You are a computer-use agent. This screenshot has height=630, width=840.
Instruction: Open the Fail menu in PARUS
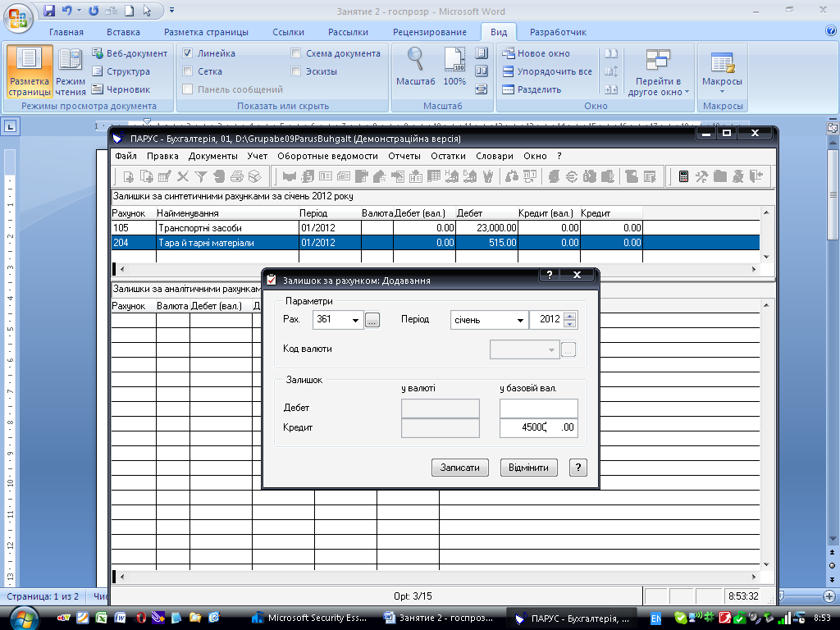coord(126,156)
